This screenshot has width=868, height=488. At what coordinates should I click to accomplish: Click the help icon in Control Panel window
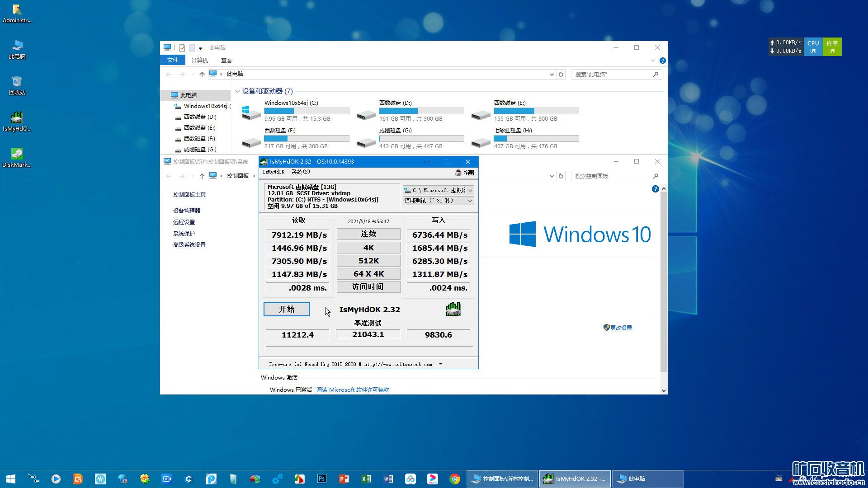655,189
